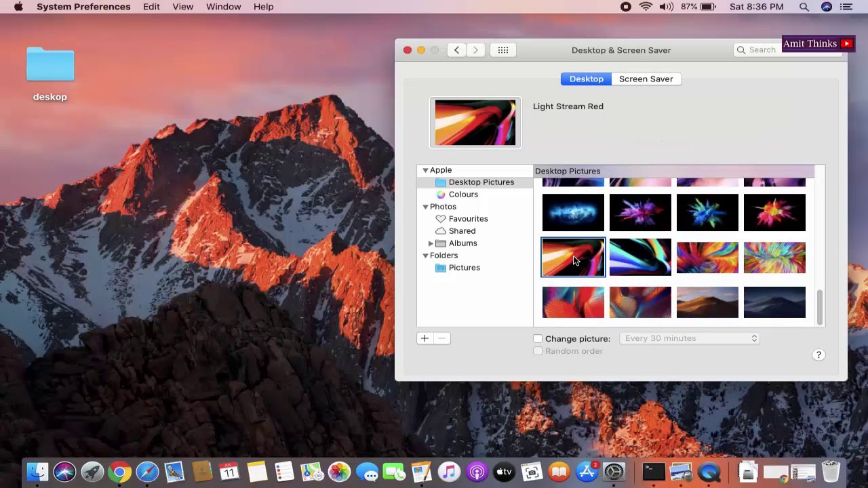Open the Edit menu

click(151, 7)
